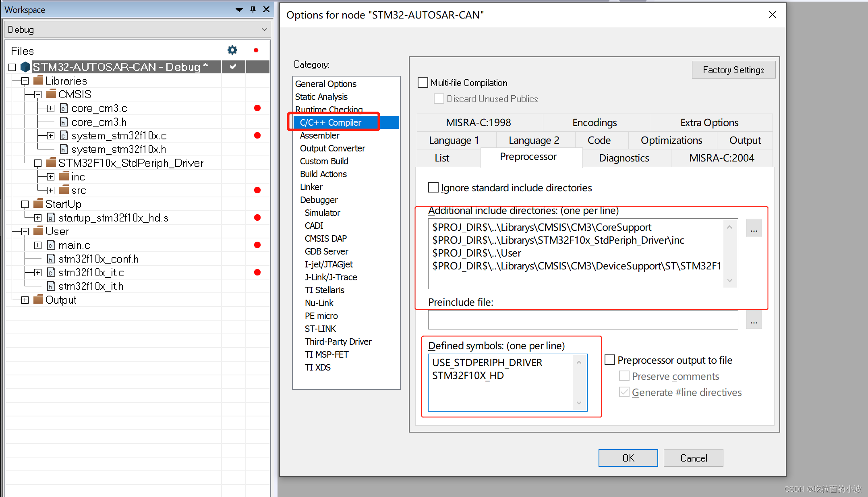Image resolution: width=868 pixels, height=497 pixels.
Task: Select Linker in the category list
Action: click(x=311, y=187)
